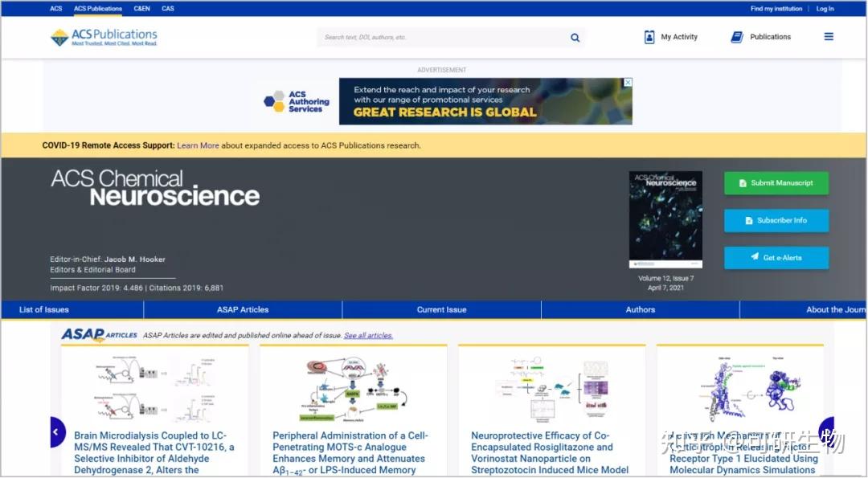Click the Submit Manuscript button
The width and height of the screenshot is (868, 478).
point(776,183)
